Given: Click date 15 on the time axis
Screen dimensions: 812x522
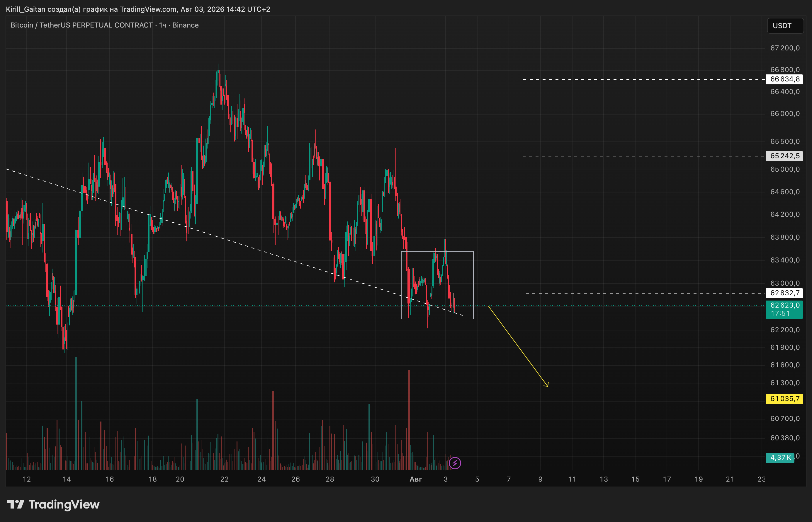Looking at the screenshot, I should (x=635, y=479).
